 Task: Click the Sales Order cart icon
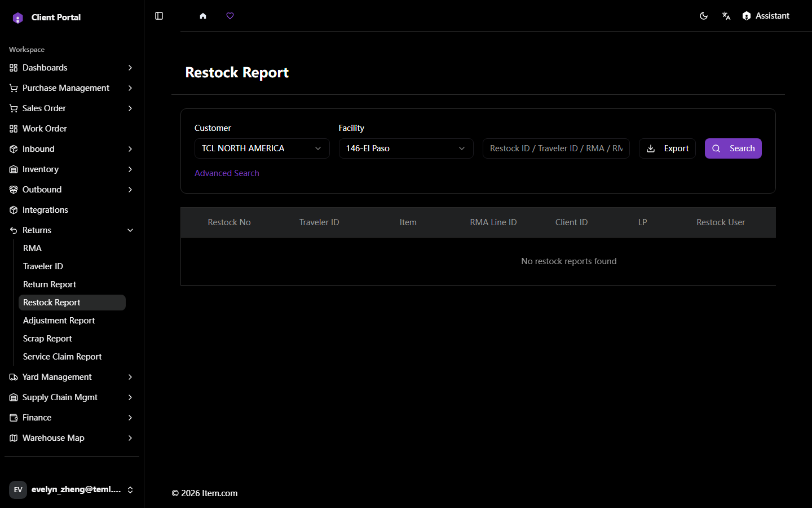tap(14, 108)
